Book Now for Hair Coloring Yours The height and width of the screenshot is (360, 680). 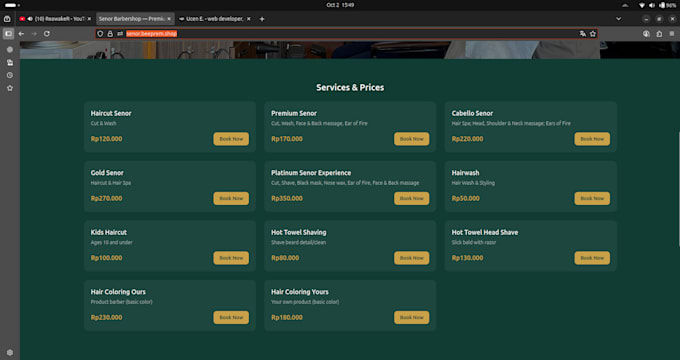(x=412, y=317)
